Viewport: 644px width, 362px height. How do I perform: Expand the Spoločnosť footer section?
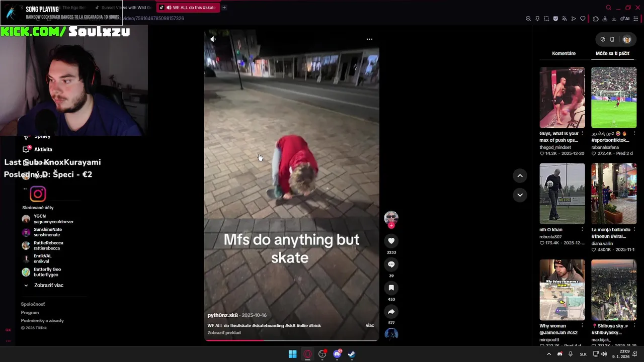33,304
